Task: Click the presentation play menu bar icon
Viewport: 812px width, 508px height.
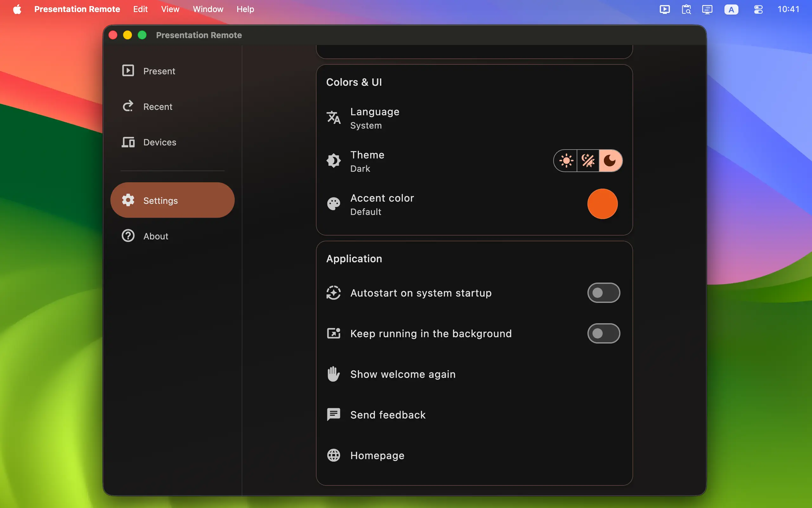Action: click(665, 9)
